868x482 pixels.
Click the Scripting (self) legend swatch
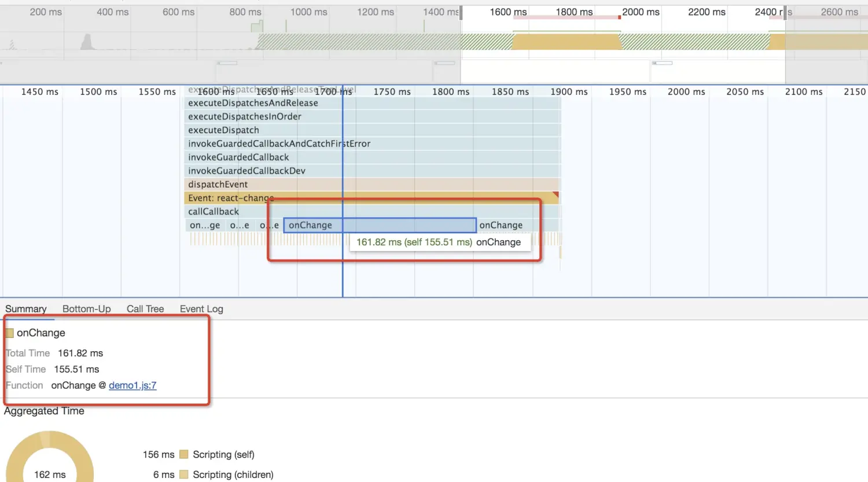tap(184, 455)
